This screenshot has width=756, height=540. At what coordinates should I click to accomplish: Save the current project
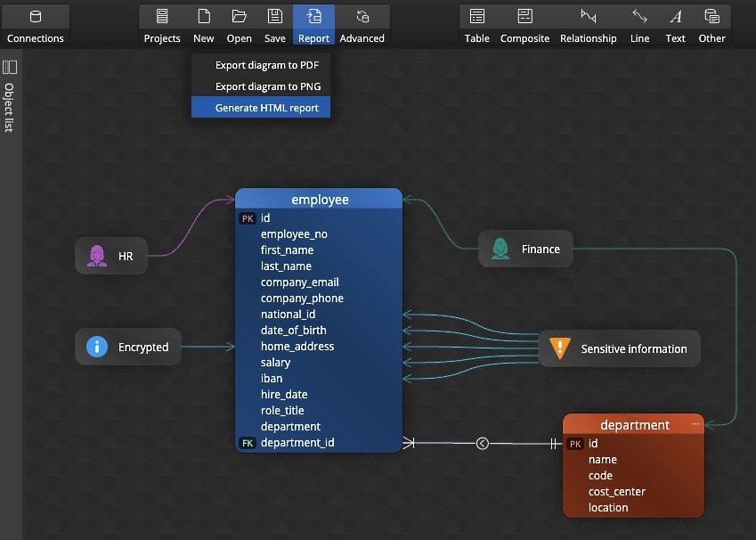point(275,25)
